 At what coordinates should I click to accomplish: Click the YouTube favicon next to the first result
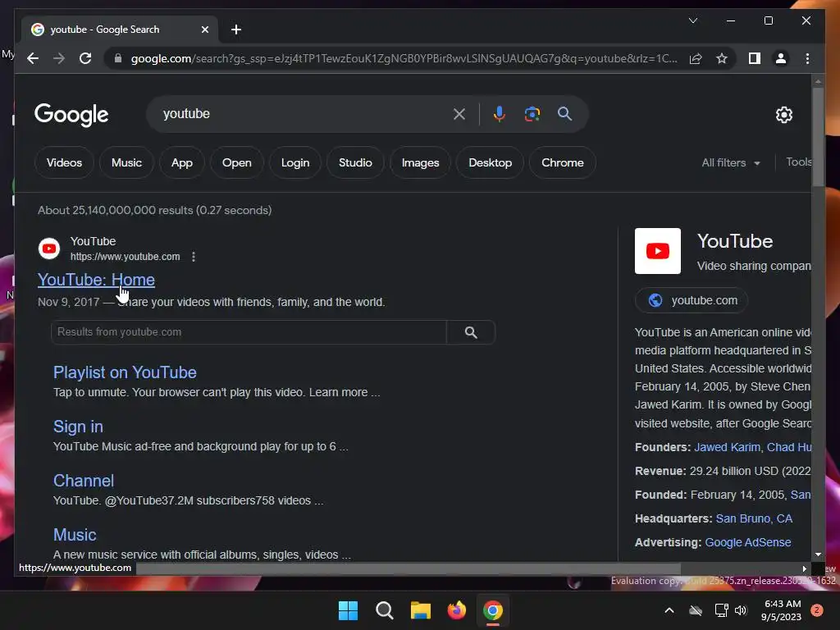tap(49, 249)
